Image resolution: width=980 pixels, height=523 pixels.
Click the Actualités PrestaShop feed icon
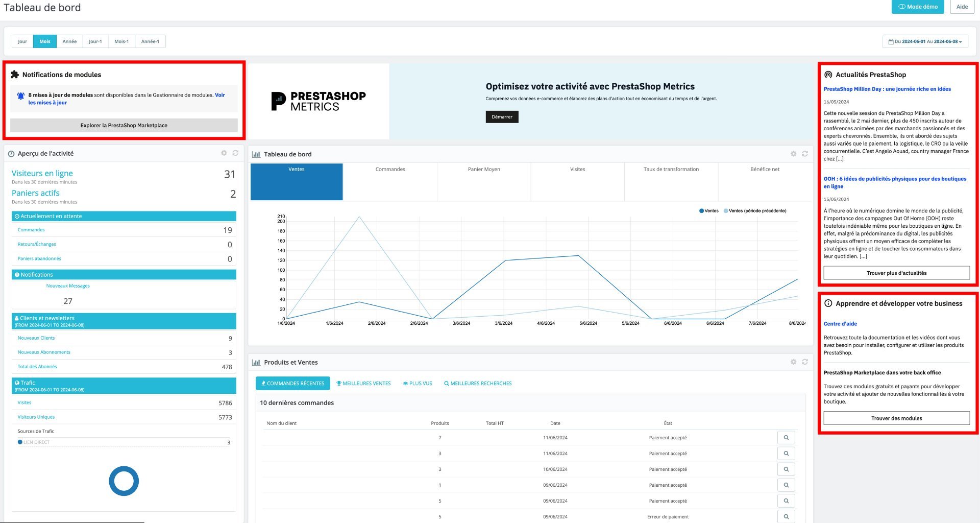pos(828,75)
